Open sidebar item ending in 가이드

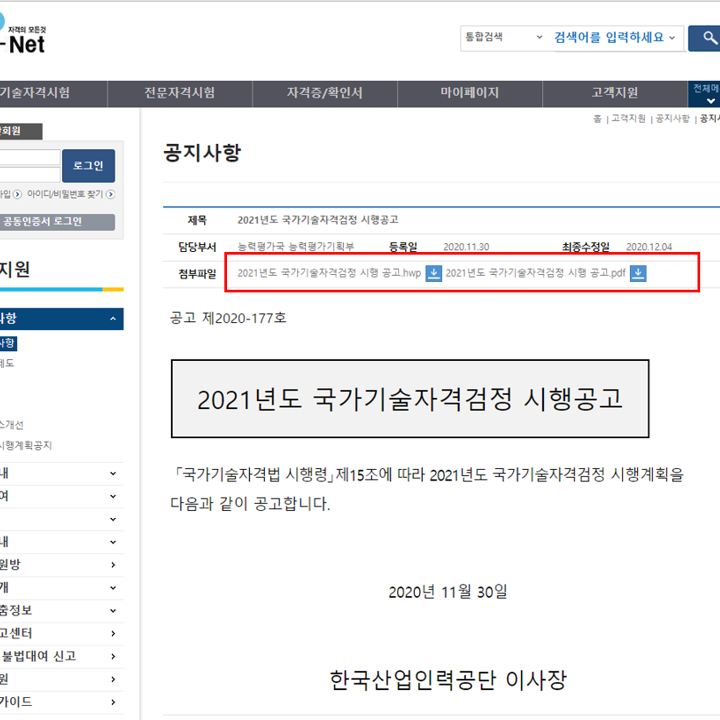coord(62,702)
